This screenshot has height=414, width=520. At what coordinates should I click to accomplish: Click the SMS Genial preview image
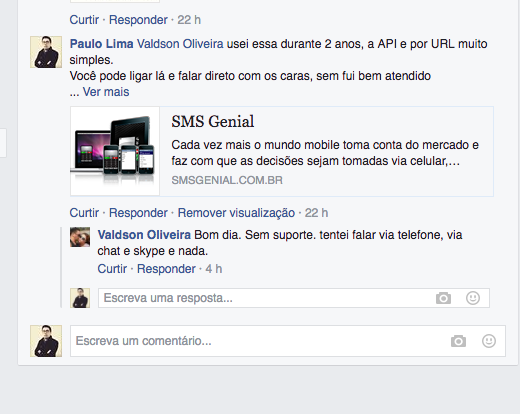[x=115, y=151]
